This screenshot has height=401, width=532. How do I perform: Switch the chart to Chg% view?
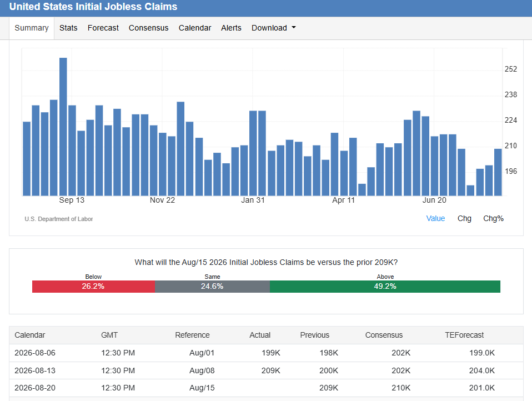(x=493, y=218)
